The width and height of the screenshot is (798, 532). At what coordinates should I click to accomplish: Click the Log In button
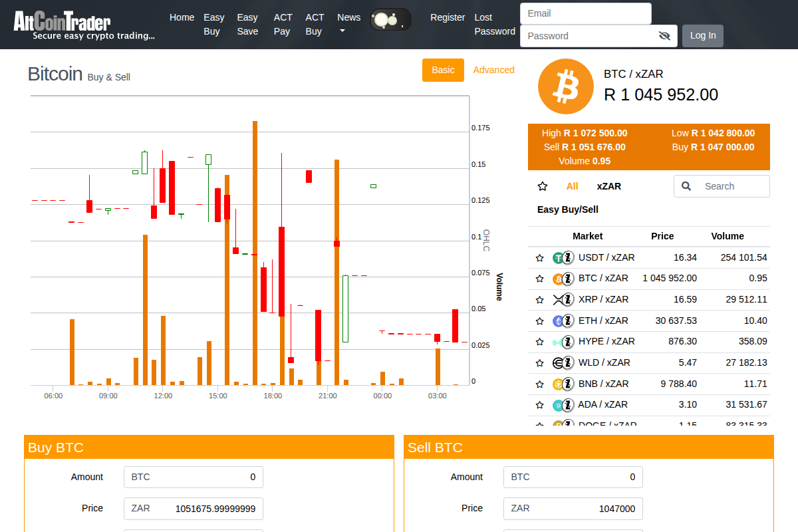(x=703, y=35)
